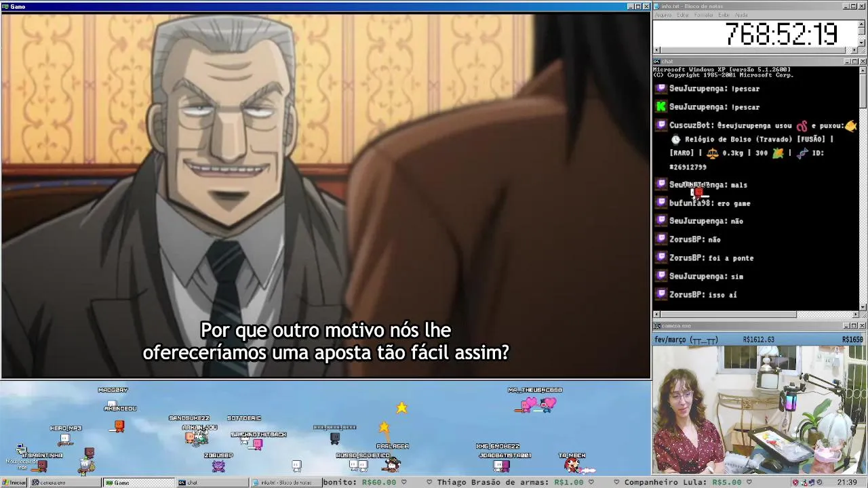The image size is (868, 488).
Task: Open the Arquivo menu in Notepad
Action: pyautogui.click(x=663, y=15)
